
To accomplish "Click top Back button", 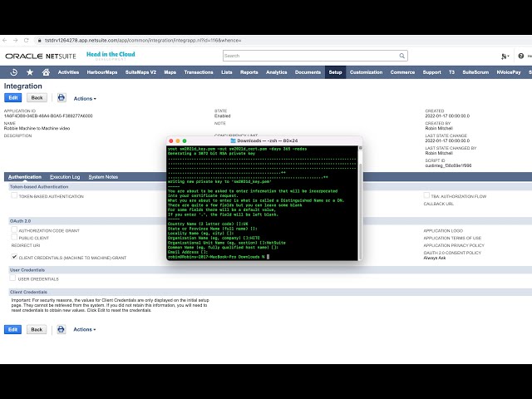I will coord(37,98).
